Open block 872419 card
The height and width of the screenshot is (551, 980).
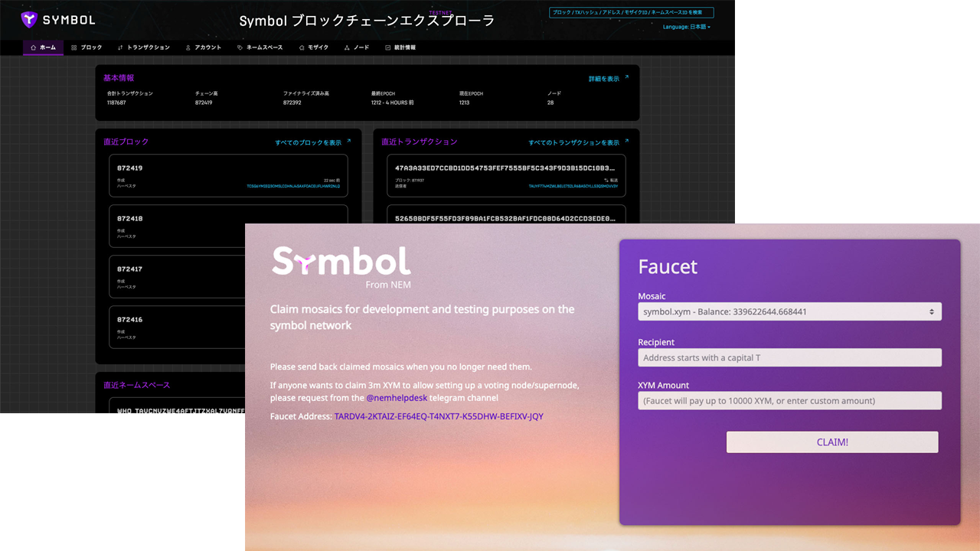coord(228,176)
